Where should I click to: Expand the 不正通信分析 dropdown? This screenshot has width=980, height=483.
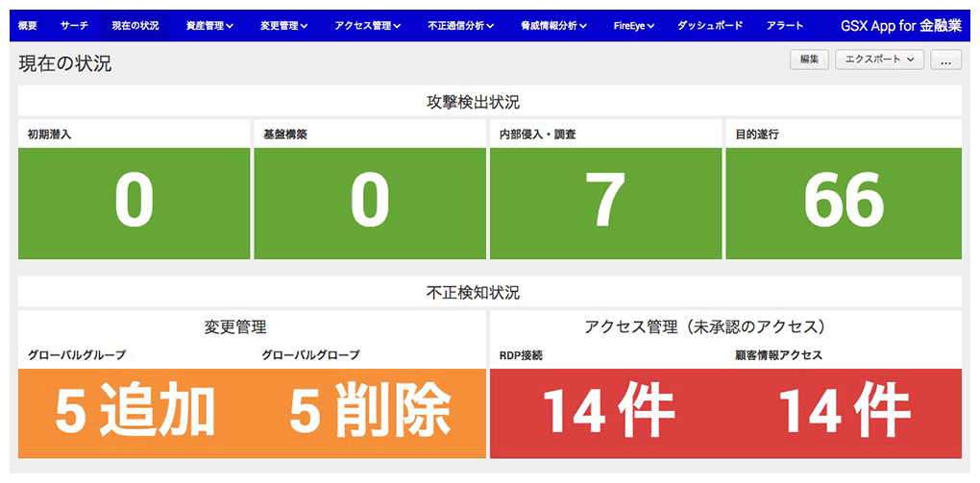pyautogui.click(x=461, y=26)
